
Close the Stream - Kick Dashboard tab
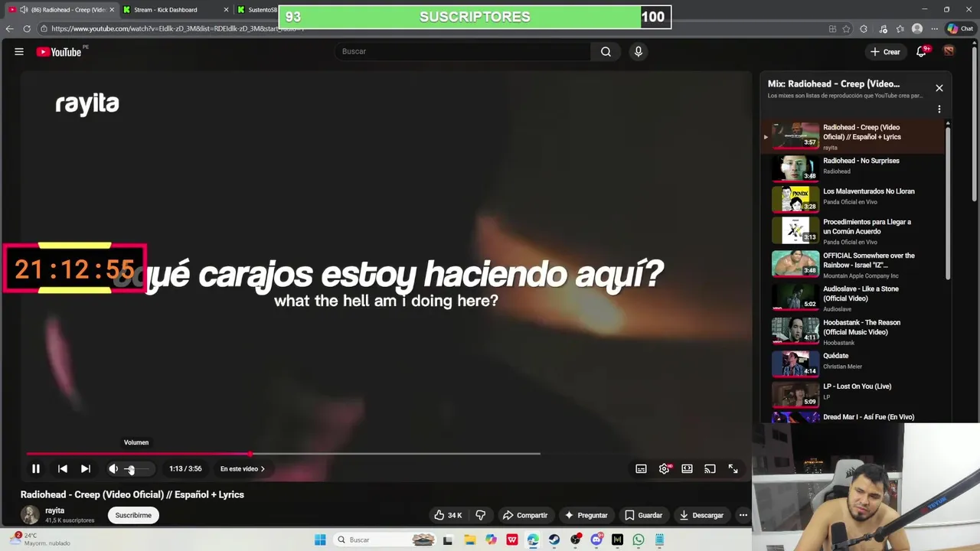tap(226, 10)
